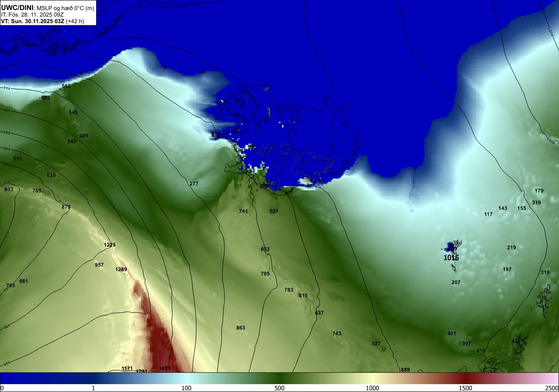
Task: Click the colorbar tick label '2500'
Action: click(552, 388)
